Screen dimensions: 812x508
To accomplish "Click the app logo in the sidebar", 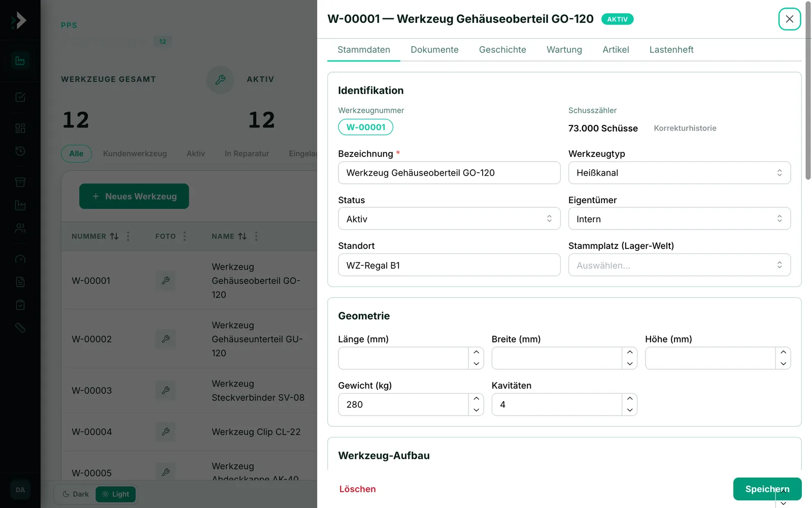I will tap(19, 20).
